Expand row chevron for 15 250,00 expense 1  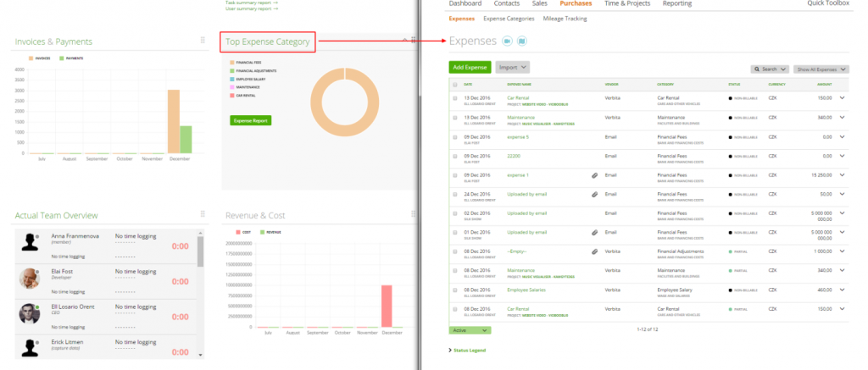coord(843,174)
